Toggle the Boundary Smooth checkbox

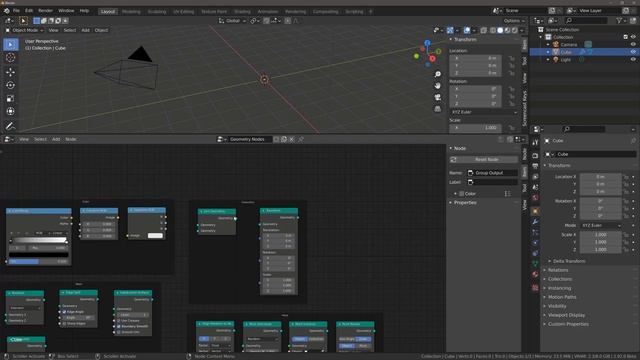coord(119,327)
